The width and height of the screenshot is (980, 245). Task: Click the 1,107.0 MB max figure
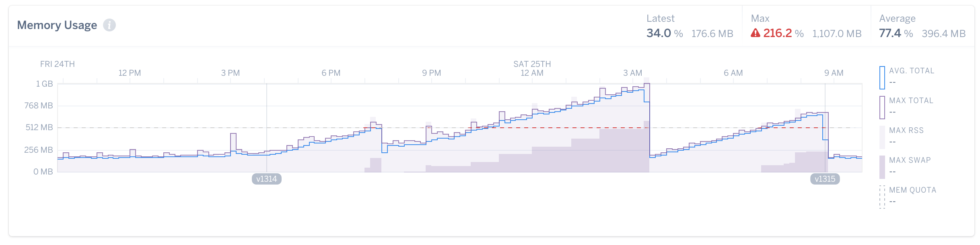(837, 34)
